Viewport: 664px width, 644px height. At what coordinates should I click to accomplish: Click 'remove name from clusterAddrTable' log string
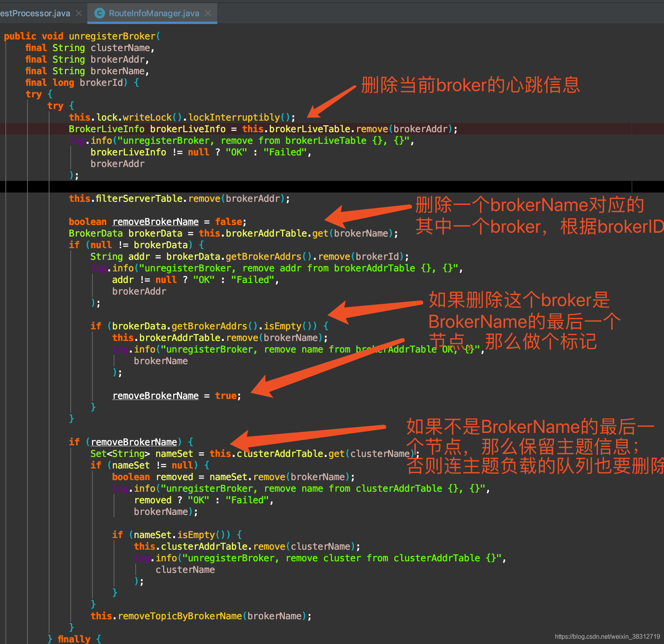(323, 488)
